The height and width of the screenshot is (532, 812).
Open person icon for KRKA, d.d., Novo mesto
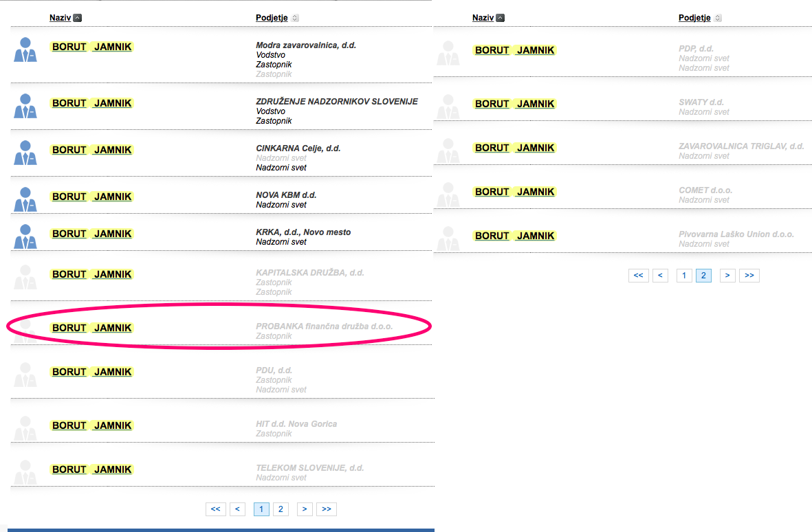coord(25,236)
